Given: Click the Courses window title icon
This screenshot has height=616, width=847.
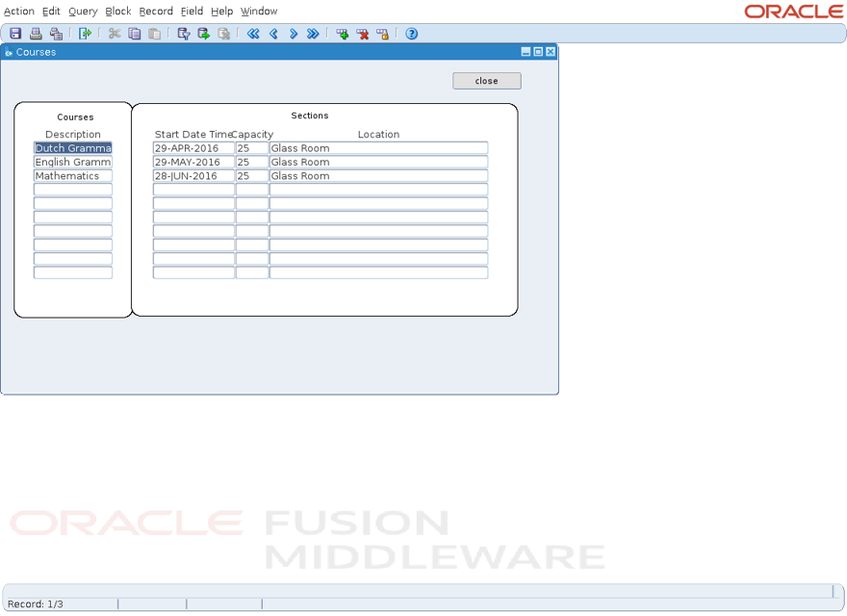Looking at the screenshot, I should (8, 52).
